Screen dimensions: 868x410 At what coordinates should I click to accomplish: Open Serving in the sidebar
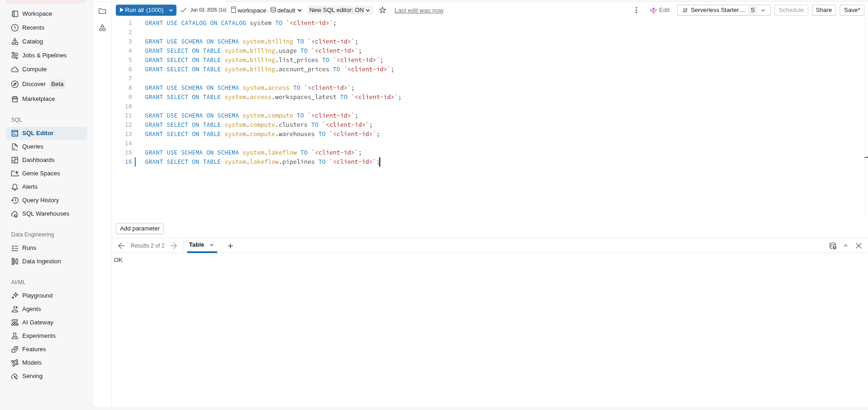point(46,376)
